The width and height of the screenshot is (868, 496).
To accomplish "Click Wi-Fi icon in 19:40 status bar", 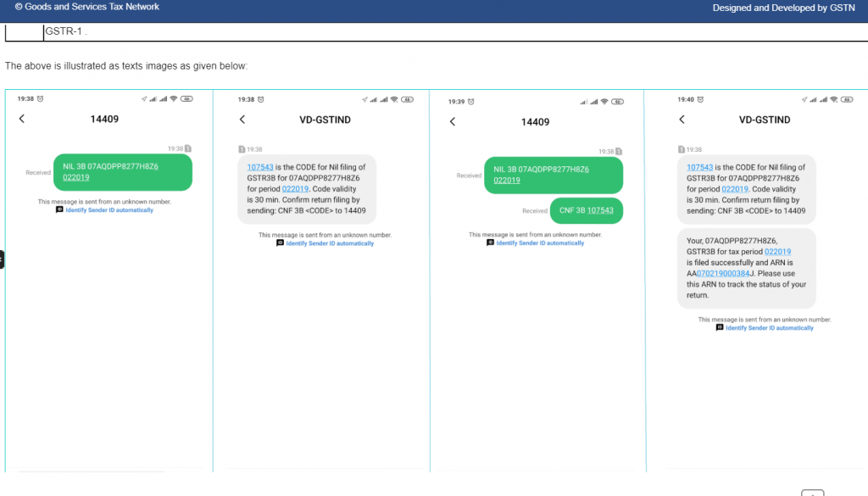I will click(x=834, y=100).
